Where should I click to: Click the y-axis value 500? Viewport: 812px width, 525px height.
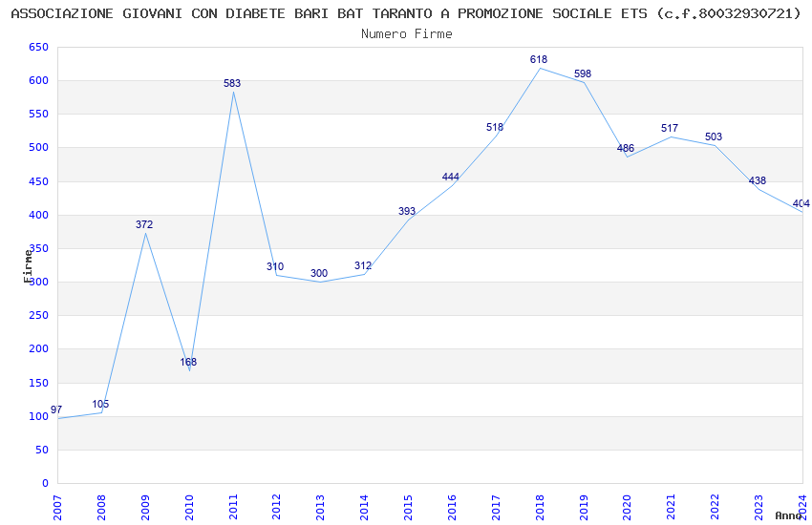(x=39, y=147)
